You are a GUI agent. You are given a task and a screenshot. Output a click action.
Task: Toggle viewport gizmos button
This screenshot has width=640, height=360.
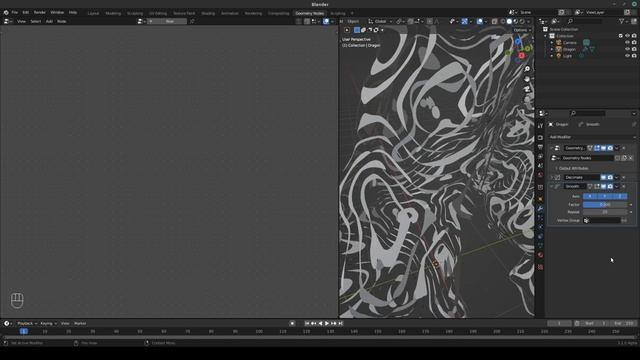pos(464,21)
